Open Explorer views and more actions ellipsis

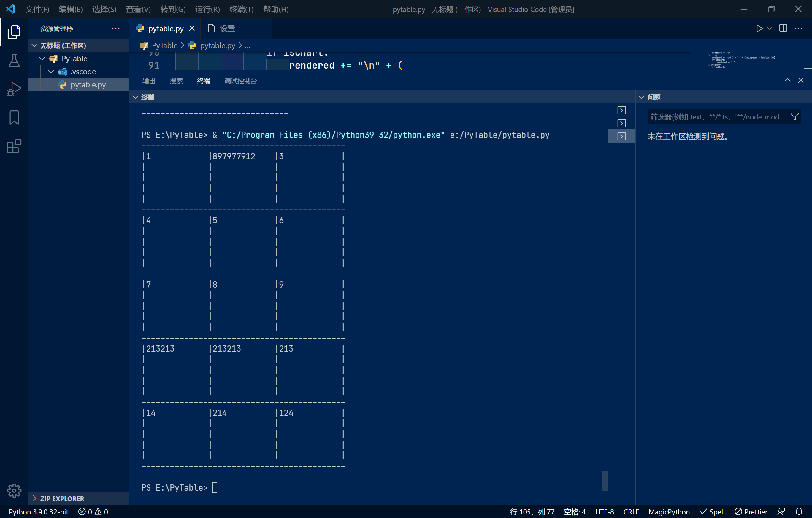(116, 28)
